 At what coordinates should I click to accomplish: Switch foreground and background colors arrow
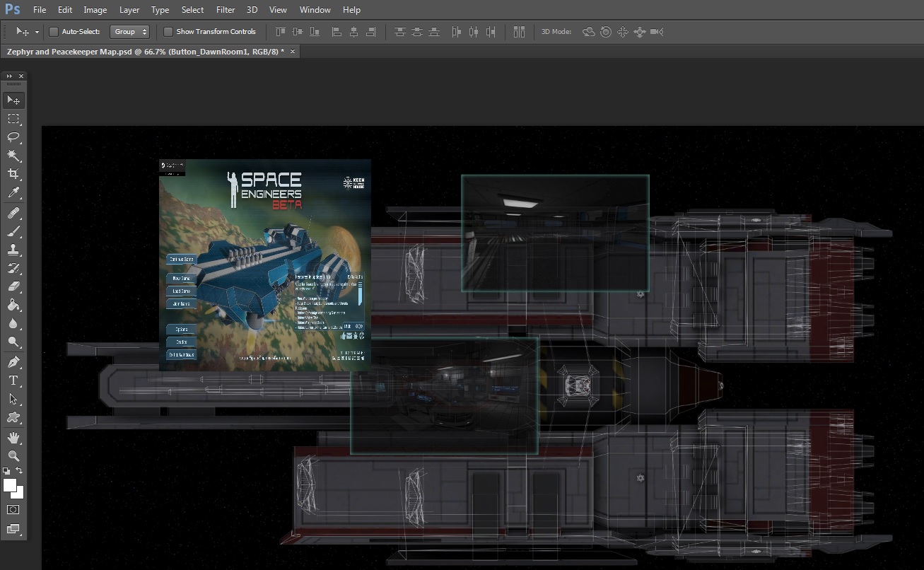pyautogui.click(x=20, y=471)
